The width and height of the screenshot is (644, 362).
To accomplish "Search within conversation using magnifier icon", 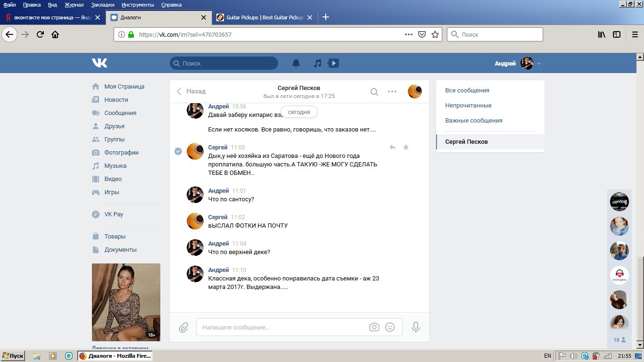I will tap(374, 92).
